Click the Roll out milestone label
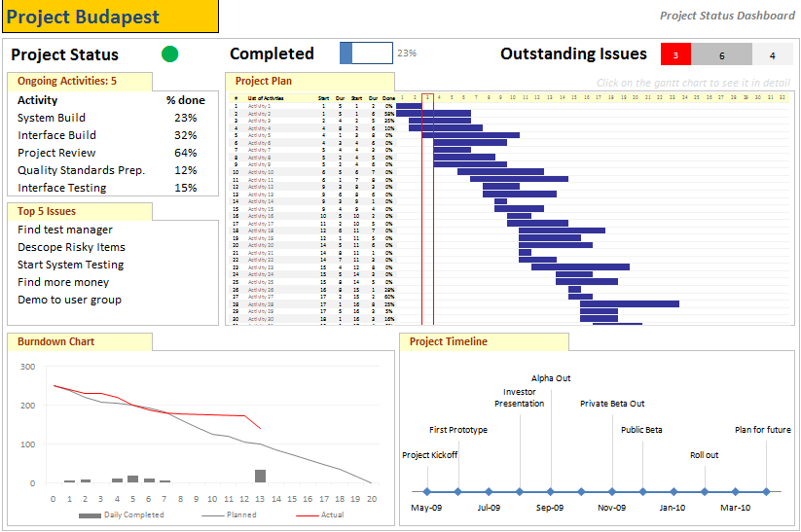 point(704,455)
